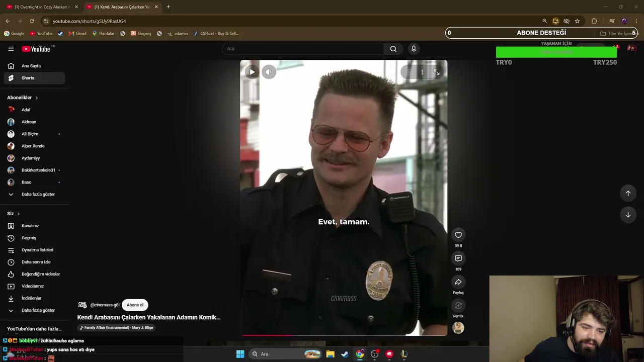Image resolution: width=644 pixels, height=362 pixels.
Task: Open Chrome from the taskbar
Action: point(360,354)
